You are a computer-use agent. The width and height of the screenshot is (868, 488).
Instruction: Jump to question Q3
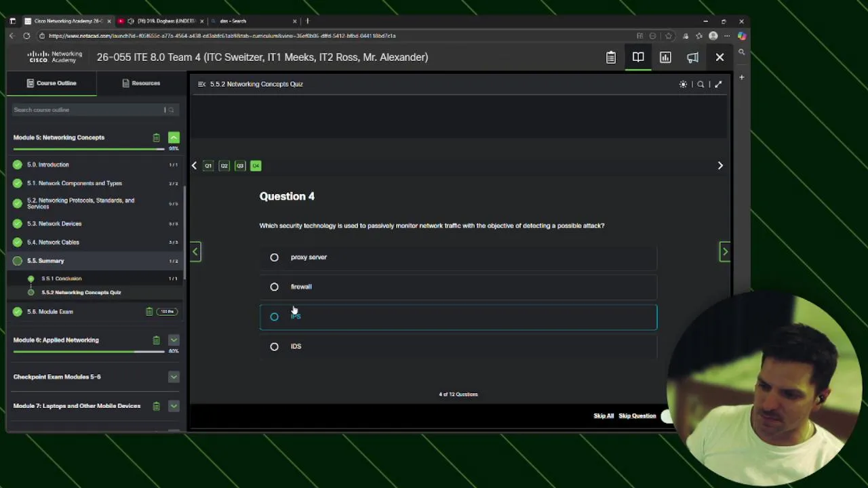(x=239, y=166)
